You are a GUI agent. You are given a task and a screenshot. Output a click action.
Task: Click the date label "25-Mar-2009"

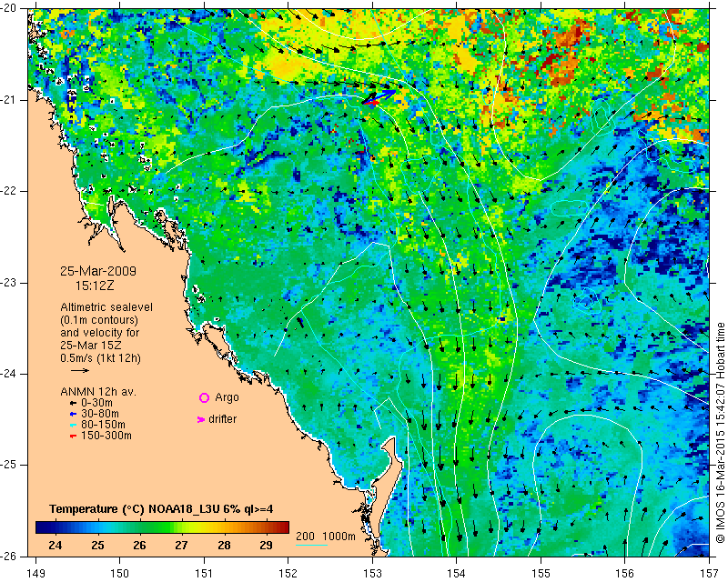(x=98, y=271)
